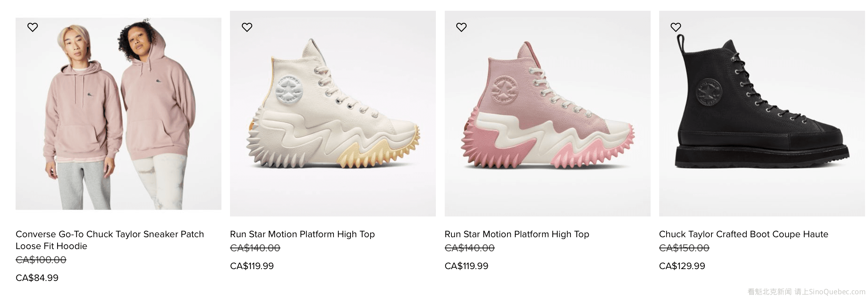Click Run Star Motion title under cream sneaker
868x298 pixels.
(302, 234)
